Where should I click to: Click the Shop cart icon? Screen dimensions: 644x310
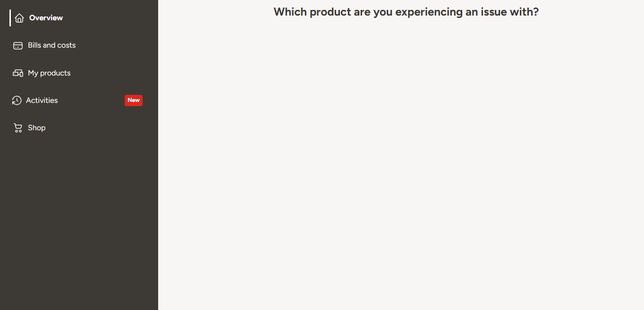pyautogui.click(x=18, y=128)
